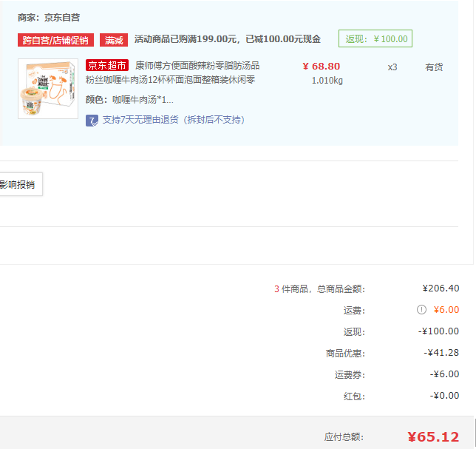Click the 有货 stock status
Screen dimensions: 476x449
click(x=434, y=67)
